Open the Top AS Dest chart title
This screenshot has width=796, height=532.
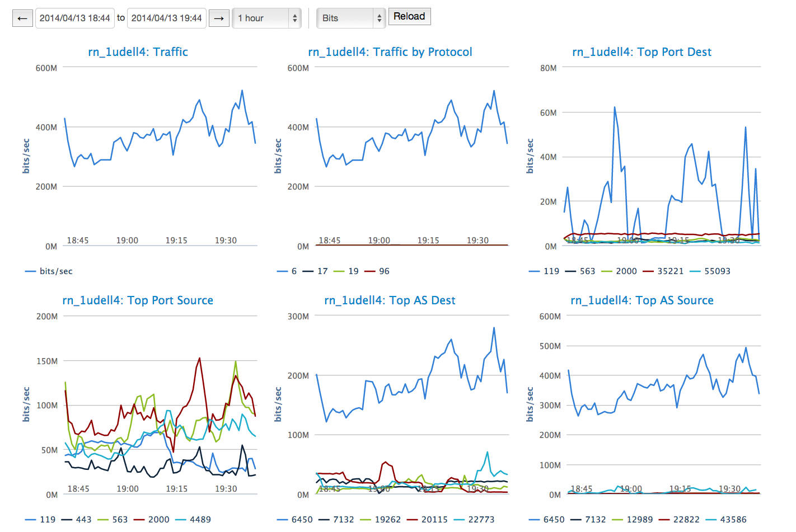[390, 300]
